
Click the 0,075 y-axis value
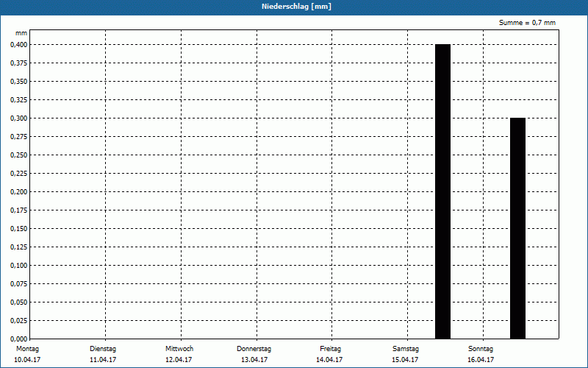[19, 284]
